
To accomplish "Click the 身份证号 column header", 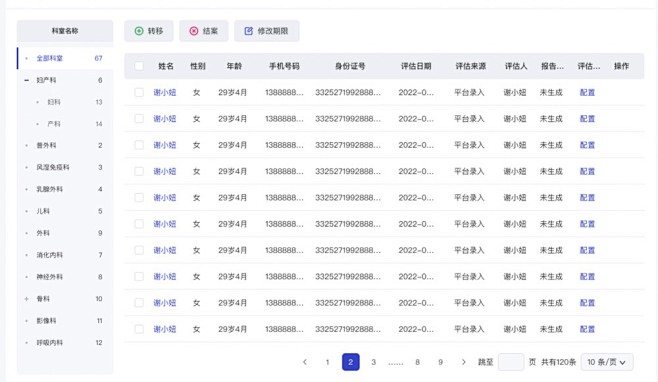I will pos(350,66).
